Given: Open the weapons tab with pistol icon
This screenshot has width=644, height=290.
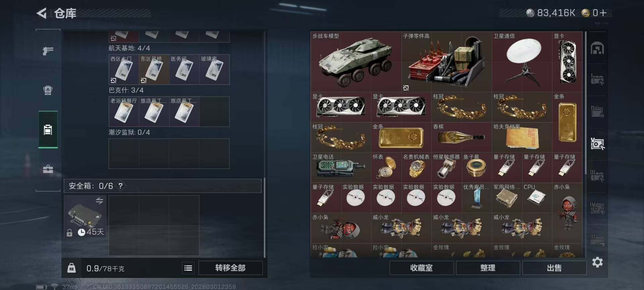Looking at the screenshot, I should click(x=48, y=51).
